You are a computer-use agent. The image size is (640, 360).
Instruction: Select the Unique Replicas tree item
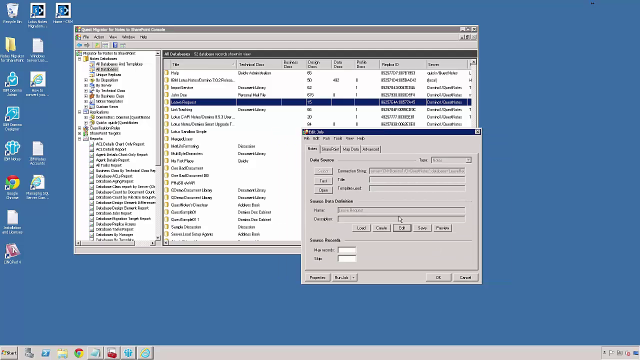coord(108,75)
